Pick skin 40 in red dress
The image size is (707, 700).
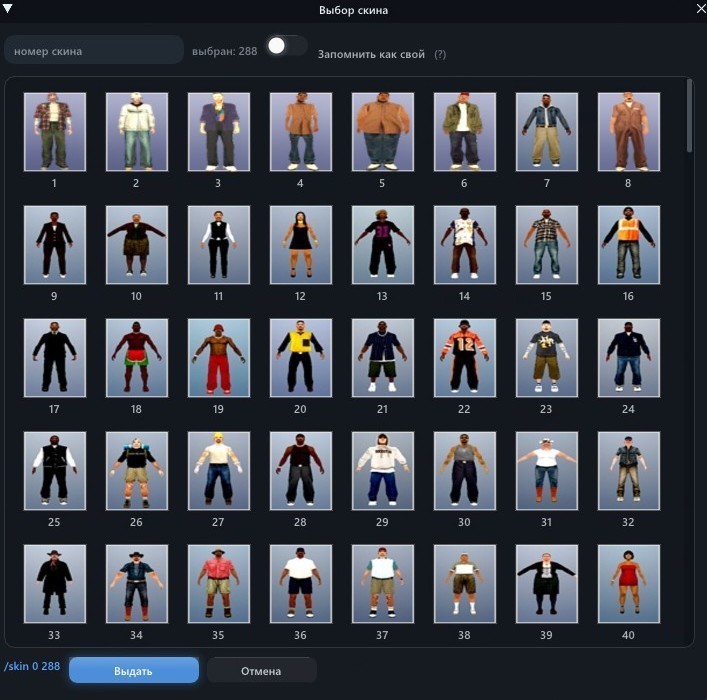tap(629, 584)
